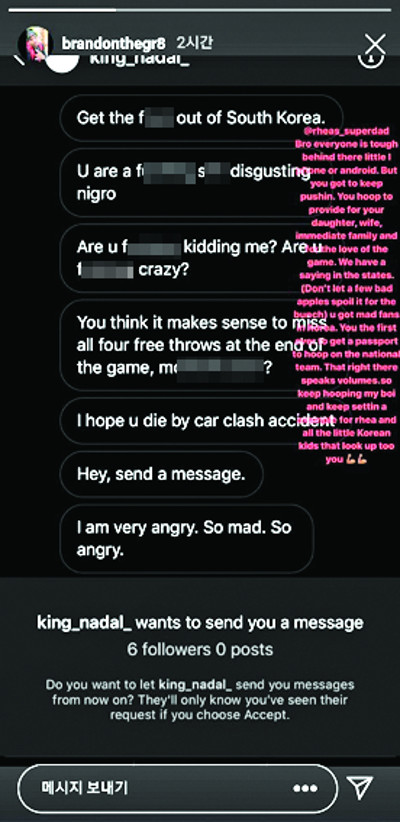Tap the info icon in chat header
Viewport: 400px width, 822px height.
[371, 60]
